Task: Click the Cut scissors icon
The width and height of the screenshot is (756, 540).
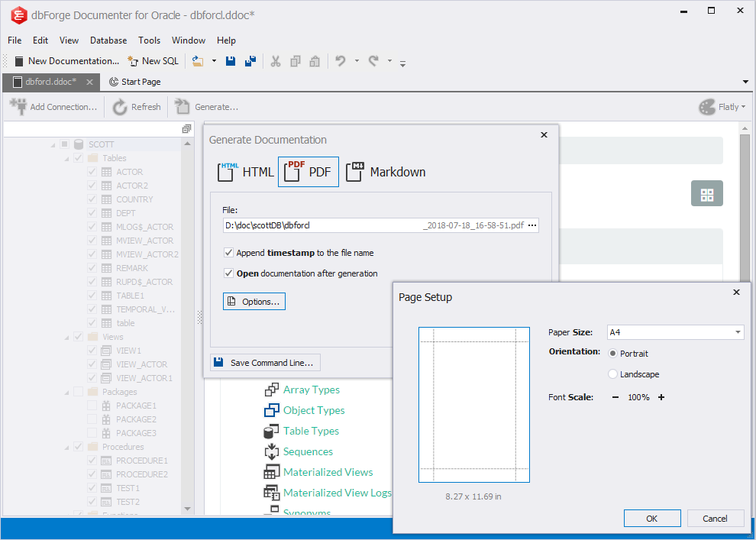Action: point(276,61)
